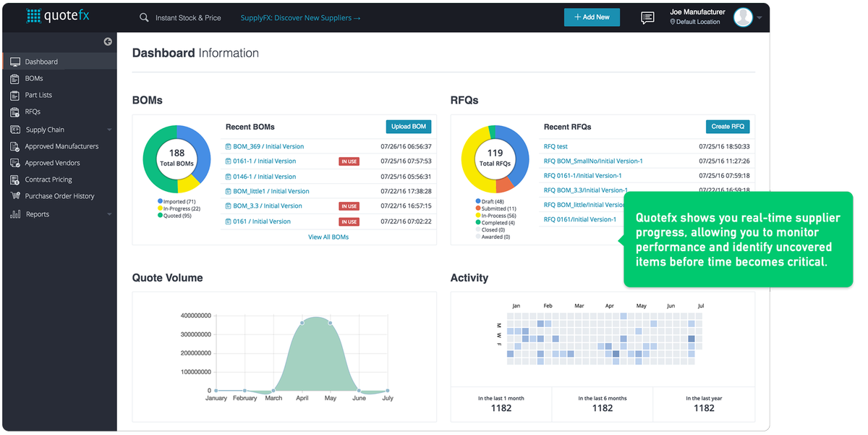Collapse the sidebar using the arrow toggle
The image size is (868, 435).
click(107, 41)
